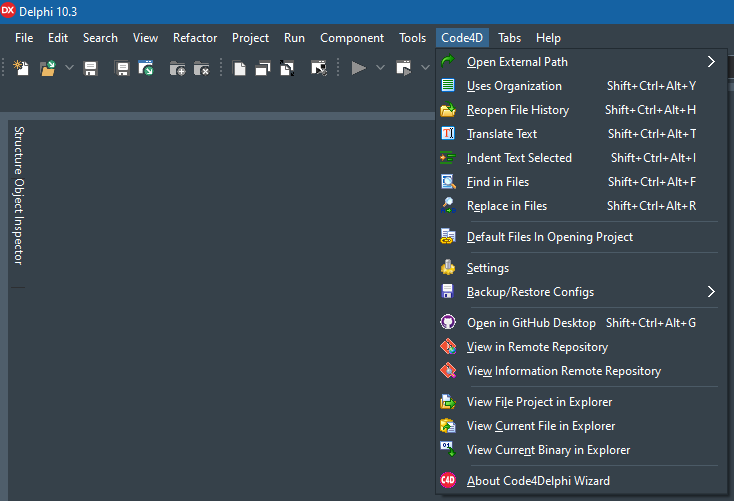The width and height of the screenshot is (734, 501).
Task: Click the Save toolbar icon
Action: [x=90, y=68]
